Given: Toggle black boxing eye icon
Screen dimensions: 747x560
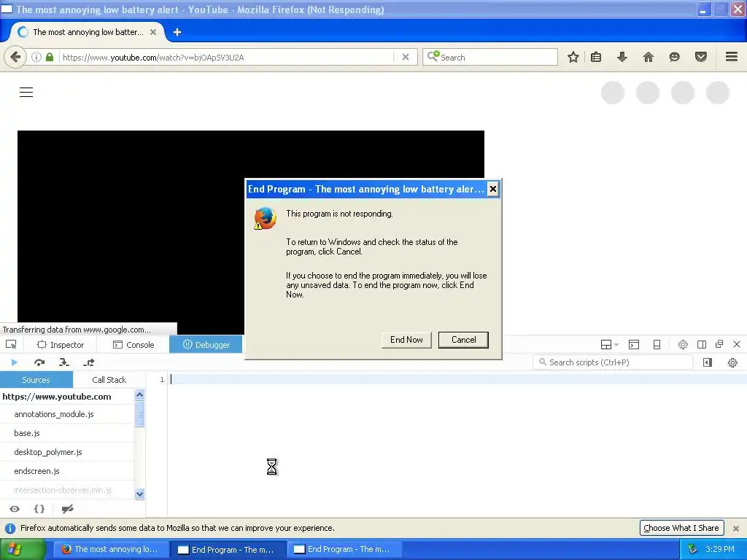Looking at the screenshot, I should coord(15,509).
